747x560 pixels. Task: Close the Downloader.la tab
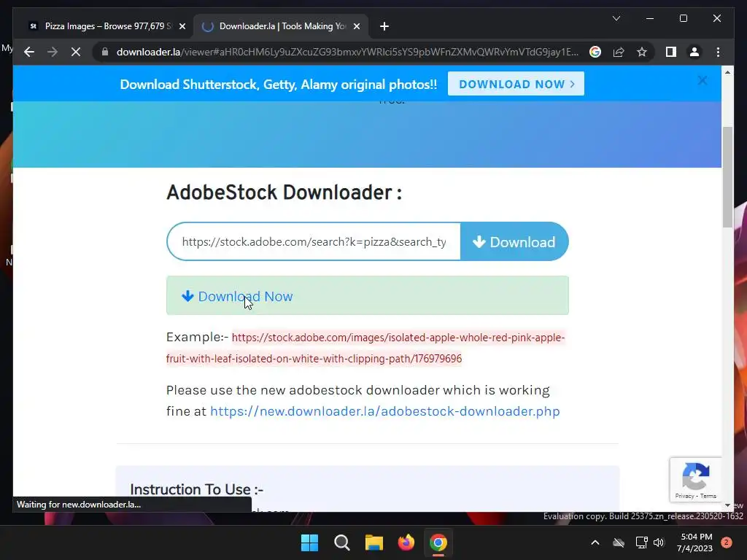click(356, 26)
